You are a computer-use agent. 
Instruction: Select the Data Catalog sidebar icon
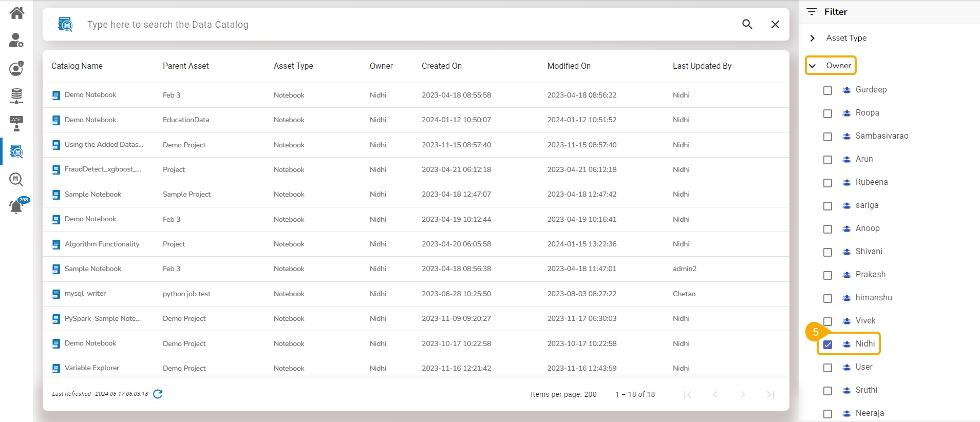16,151
